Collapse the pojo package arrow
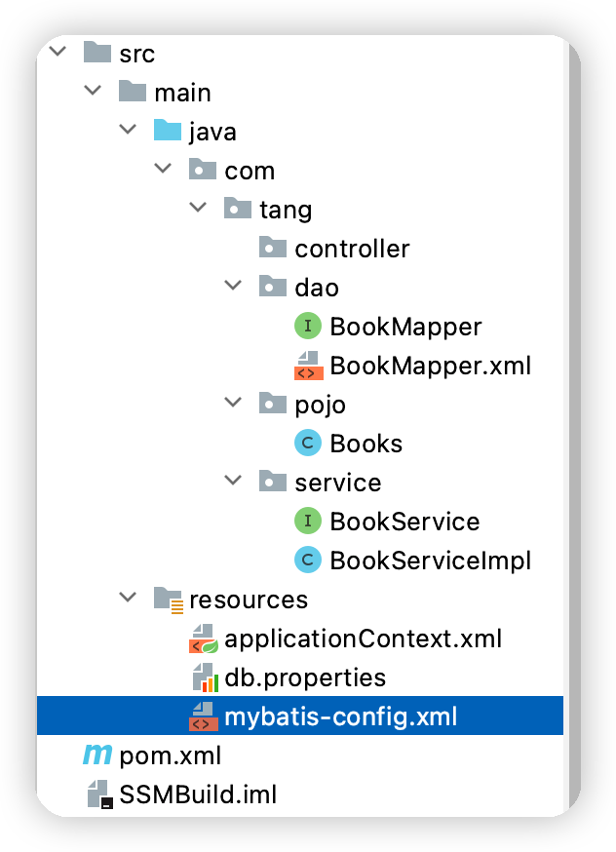This screenshot has height=852, width=616. 233,402
